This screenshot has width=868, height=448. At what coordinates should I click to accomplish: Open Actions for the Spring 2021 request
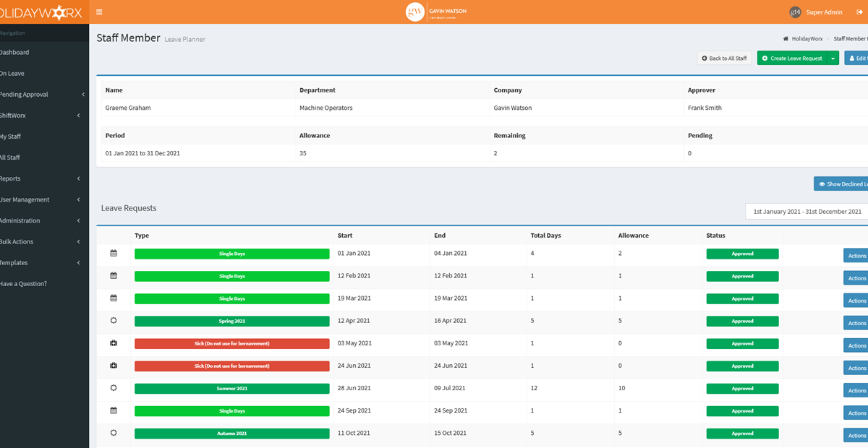[856, 323]
